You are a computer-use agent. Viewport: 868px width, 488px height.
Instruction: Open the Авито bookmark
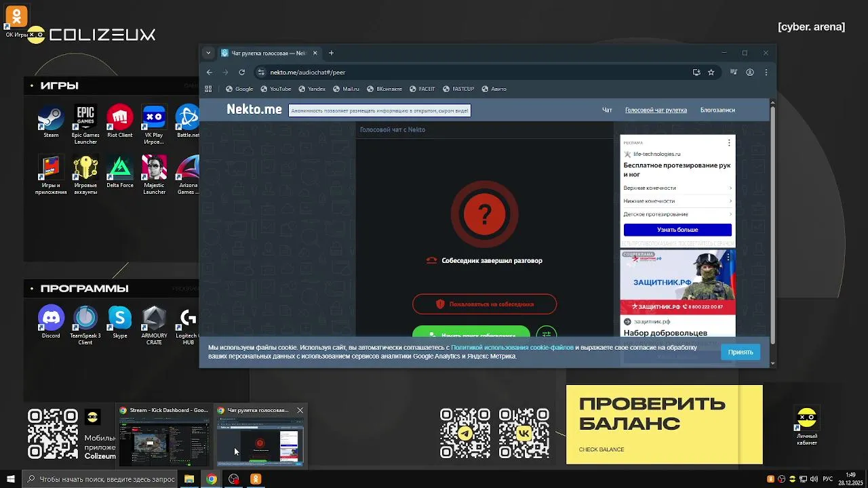494,89
